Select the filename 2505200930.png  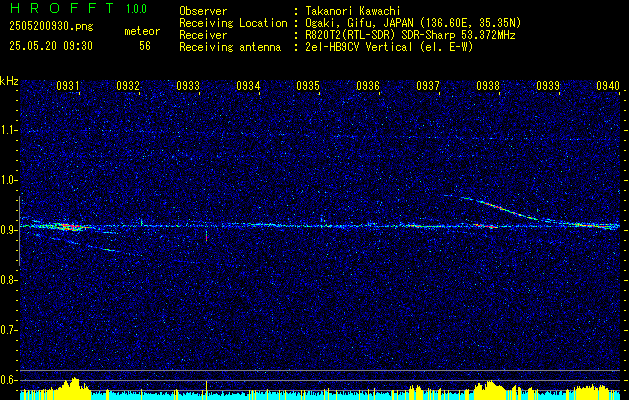[x=51, y=26]
